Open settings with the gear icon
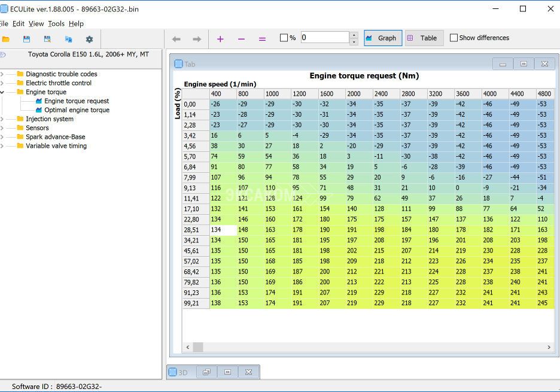The image size is (560, 392). (x=89, y=39)
